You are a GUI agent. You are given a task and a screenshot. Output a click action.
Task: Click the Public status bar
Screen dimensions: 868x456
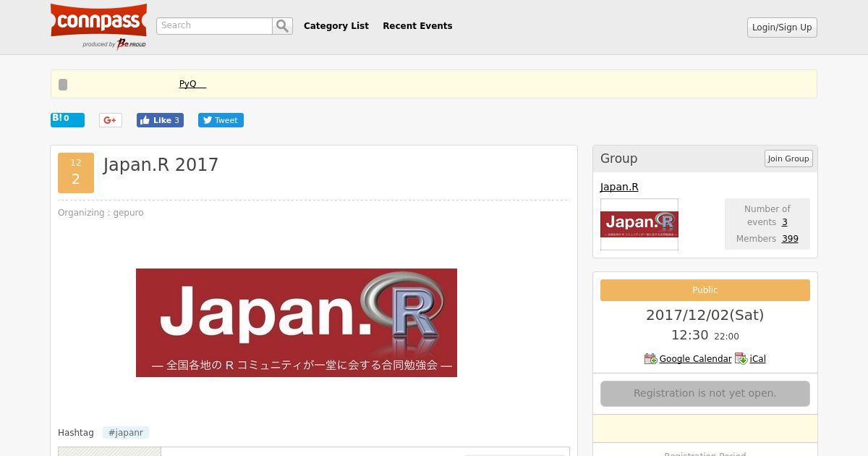tap(705, 290)
